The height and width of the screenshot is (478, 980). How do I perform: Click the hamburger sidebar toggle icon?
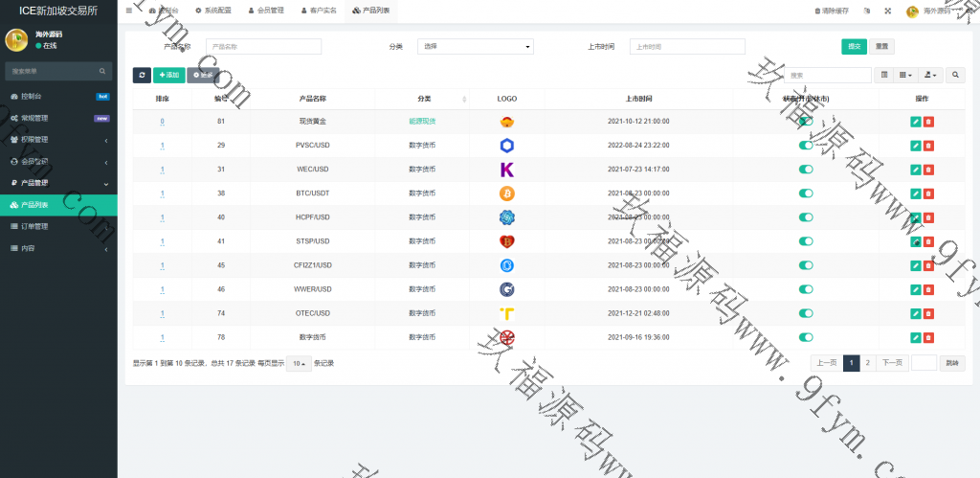[129, 11]
